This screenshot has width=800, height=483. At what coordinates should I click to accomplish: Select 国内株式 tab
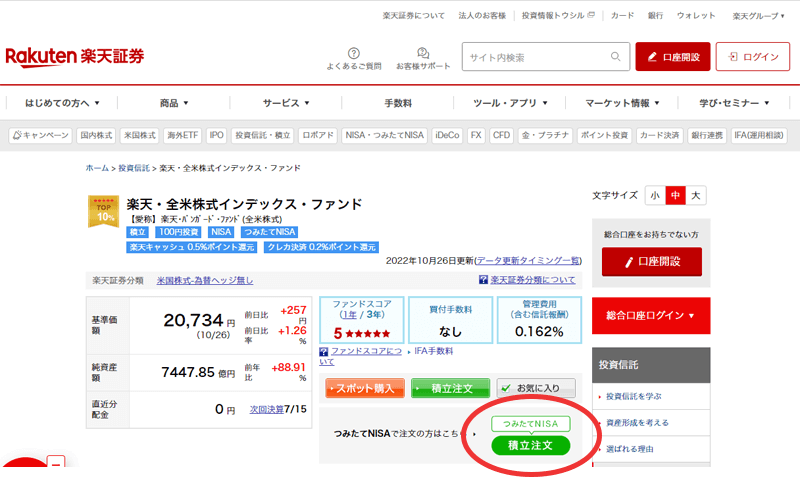(96, 135)
